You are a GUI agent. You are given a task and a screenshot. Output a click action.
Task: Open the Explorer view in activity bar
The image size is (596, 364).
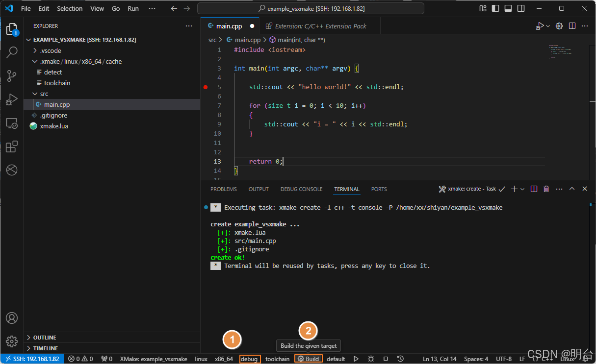click(x=12, y=29)
